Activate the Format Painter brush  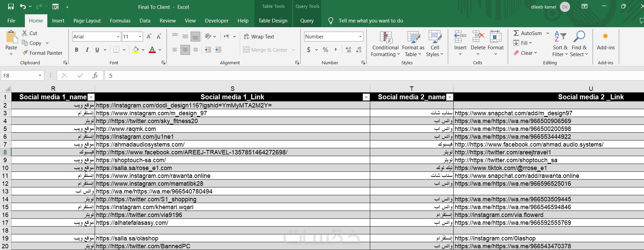click(x=42, y=53)
